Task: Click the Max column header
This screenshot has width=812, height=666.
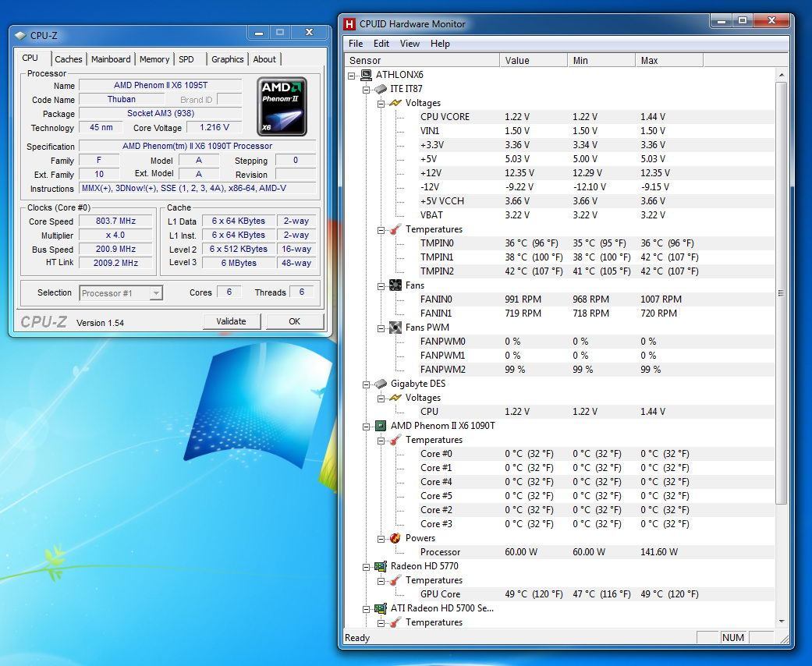Action: [669, 61]
